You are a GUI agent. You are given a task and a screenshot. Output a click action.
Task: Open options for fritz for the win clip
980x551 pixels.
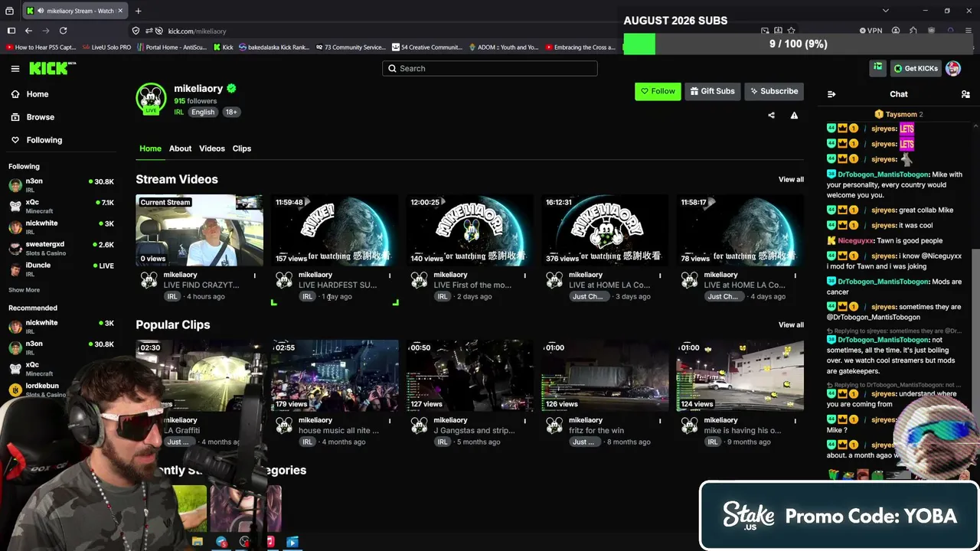pyautogui.click(x=660, y=421)
